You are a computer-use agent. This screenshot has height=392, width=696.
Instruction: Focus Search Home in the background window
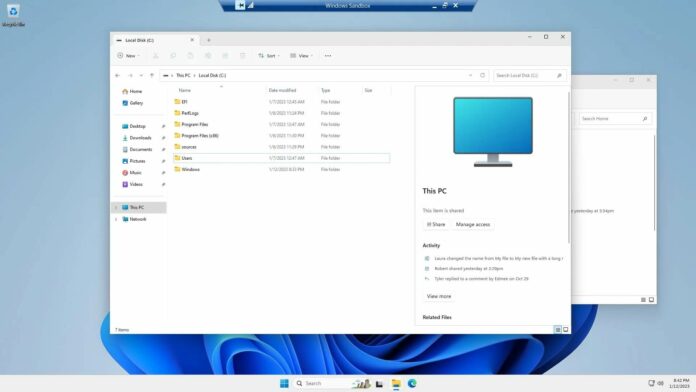click(615, 119)
